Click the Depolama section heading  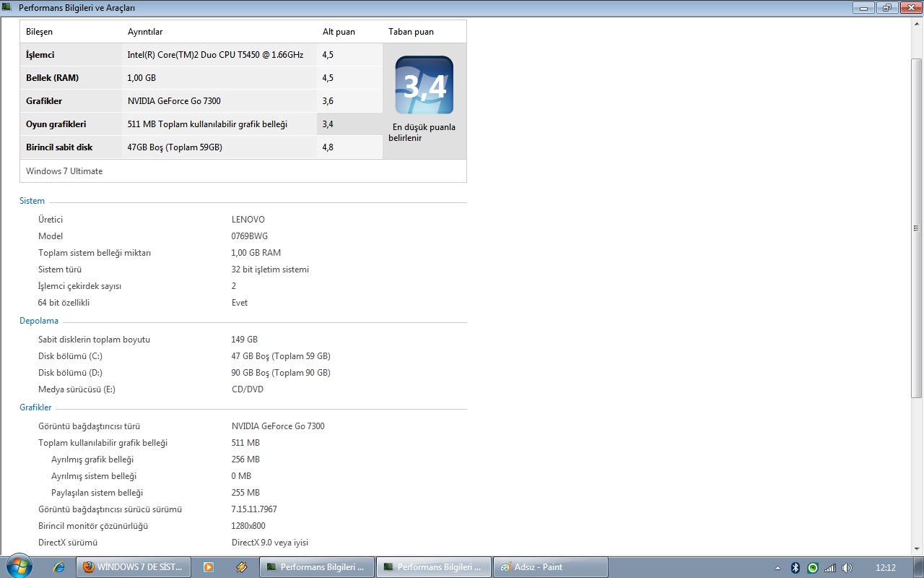point(39,321)
